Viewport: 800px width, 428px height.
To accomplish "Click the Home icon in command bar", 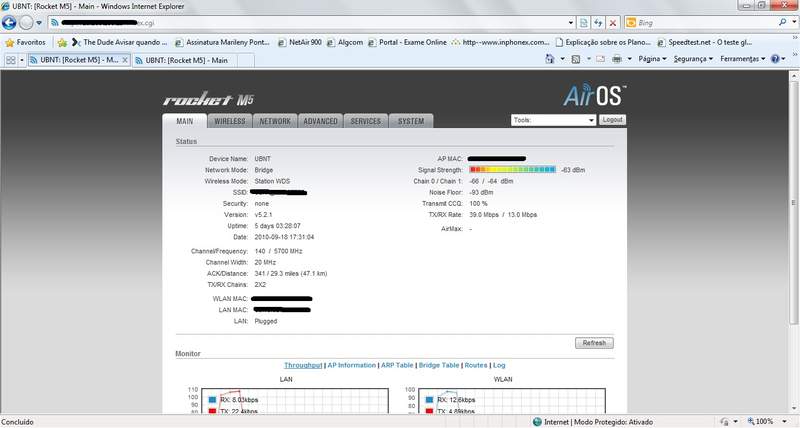I will [550, 59].
